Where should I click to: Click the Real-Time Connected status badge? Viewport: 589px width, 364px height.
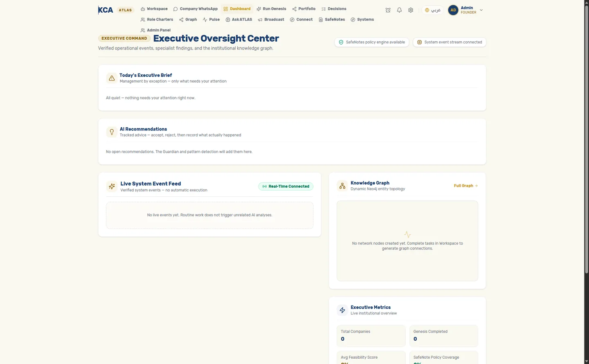[286, 186]
